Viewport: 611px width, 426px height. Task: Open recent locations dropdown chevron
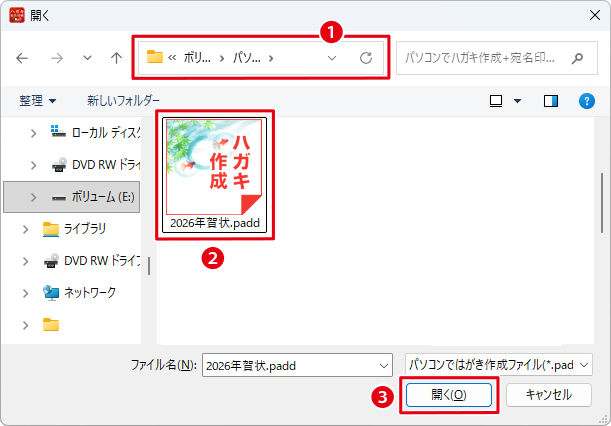[x=87, y=58]
